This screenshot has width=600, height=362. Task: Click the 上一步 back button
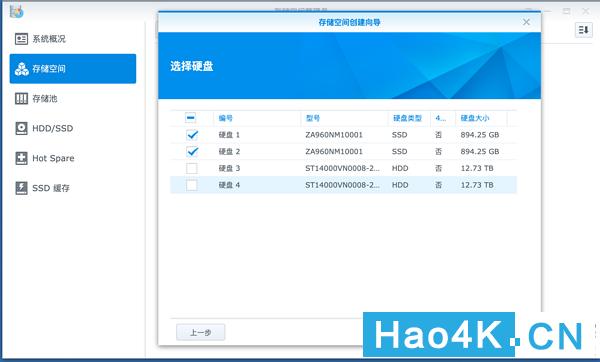[201, 333]
